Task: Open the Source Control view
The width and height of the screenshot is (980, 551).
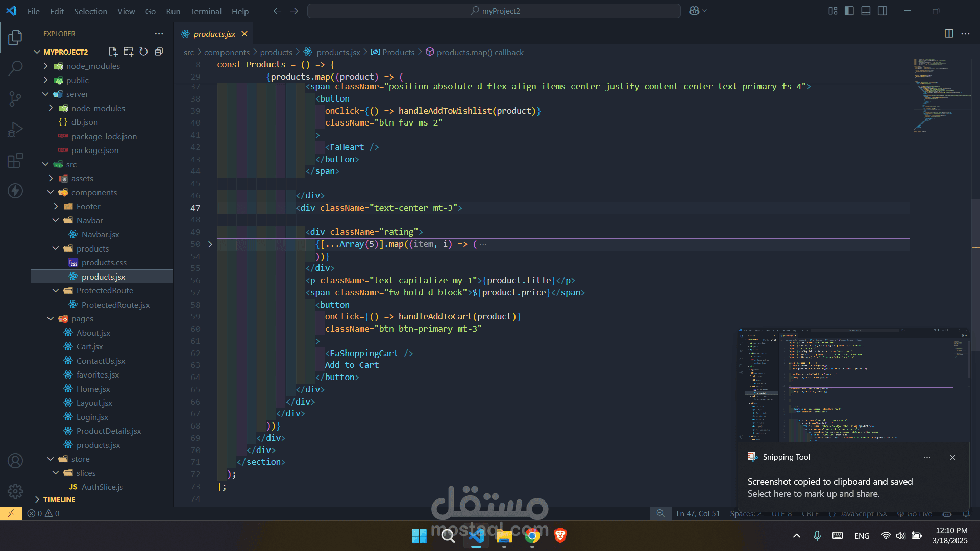Action: 15,99
